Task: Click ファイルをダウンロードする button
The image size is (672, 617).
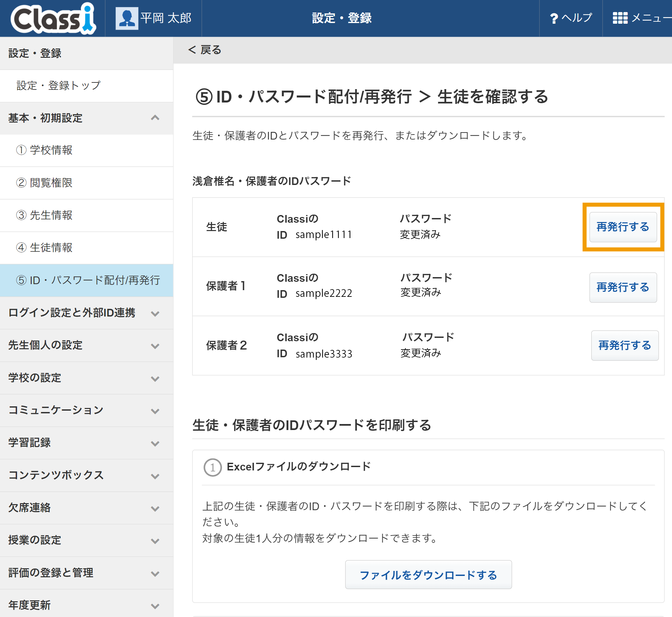Action: (x=428, y=575)
